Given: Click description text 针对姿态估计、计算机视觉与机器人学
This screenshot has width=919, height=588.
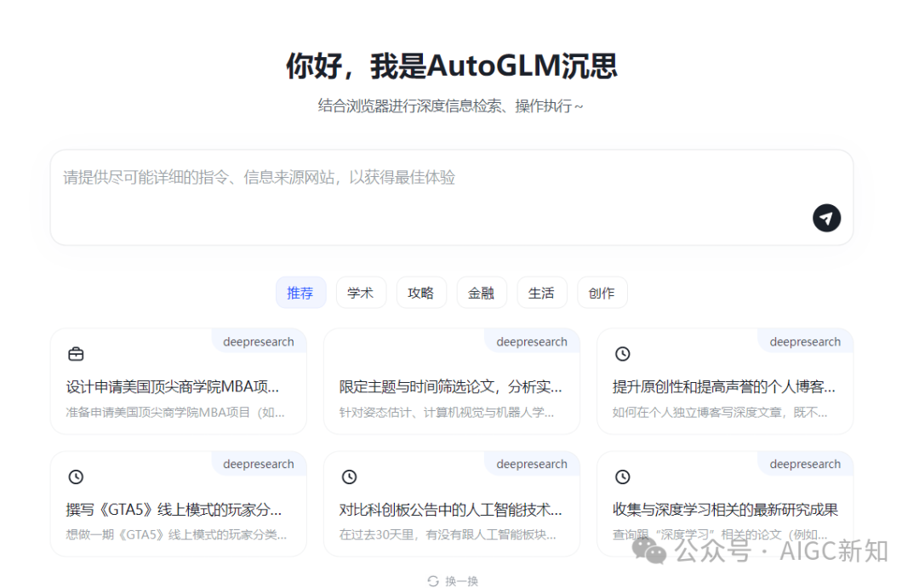Looking at the screenshot, I should point(447,413).
